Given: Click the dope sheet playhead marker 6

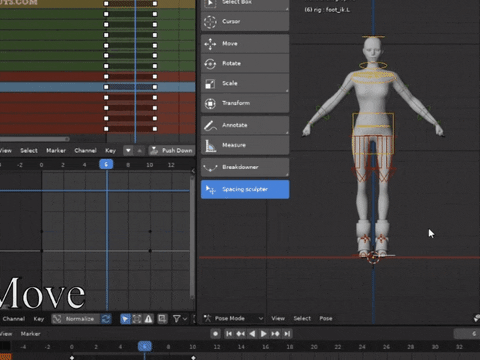Looking at the screenshot, I should pyautogui.click(x=106, y=164).
